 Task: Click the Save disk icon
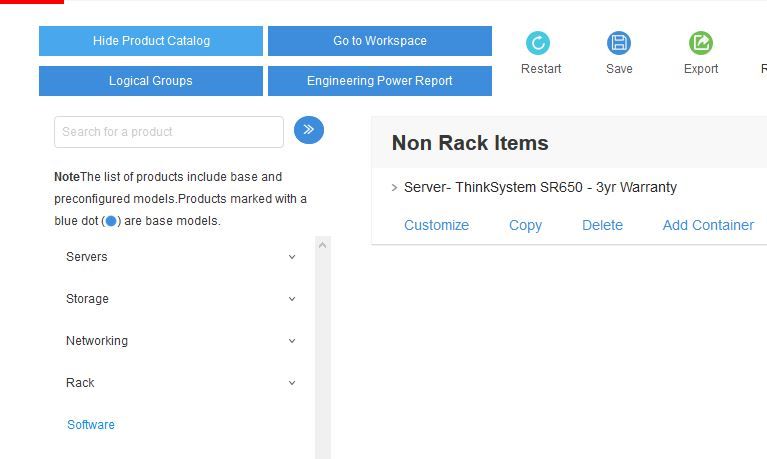point(619,43)
